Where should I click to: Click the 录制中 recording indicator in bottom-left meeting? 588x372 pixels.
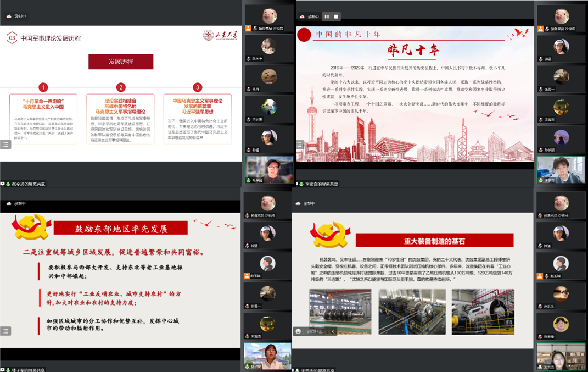[16, 203]
